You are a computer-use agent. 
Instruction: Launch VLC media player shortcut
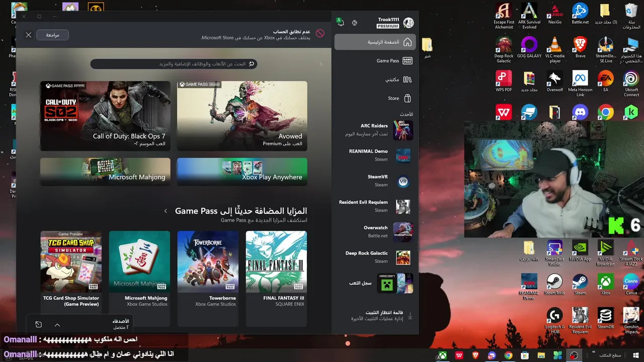point(555,50)
